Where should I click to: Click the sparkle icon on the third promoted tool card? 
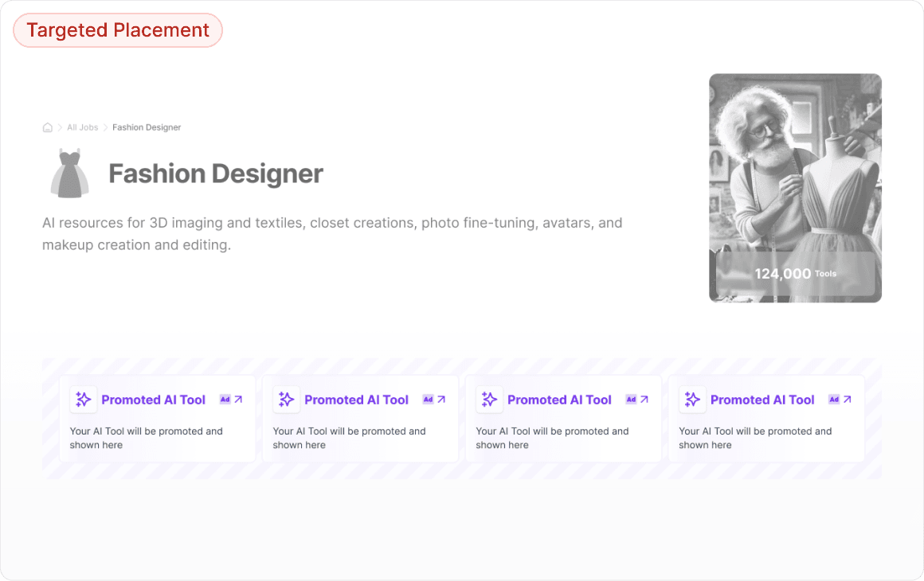tap(489, 399)
